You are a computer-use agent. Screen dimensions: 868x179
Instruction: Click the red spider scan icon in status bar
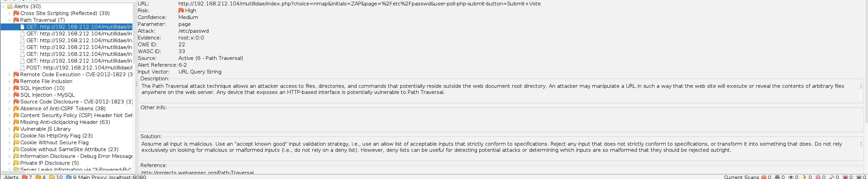[x=845, y=177]
